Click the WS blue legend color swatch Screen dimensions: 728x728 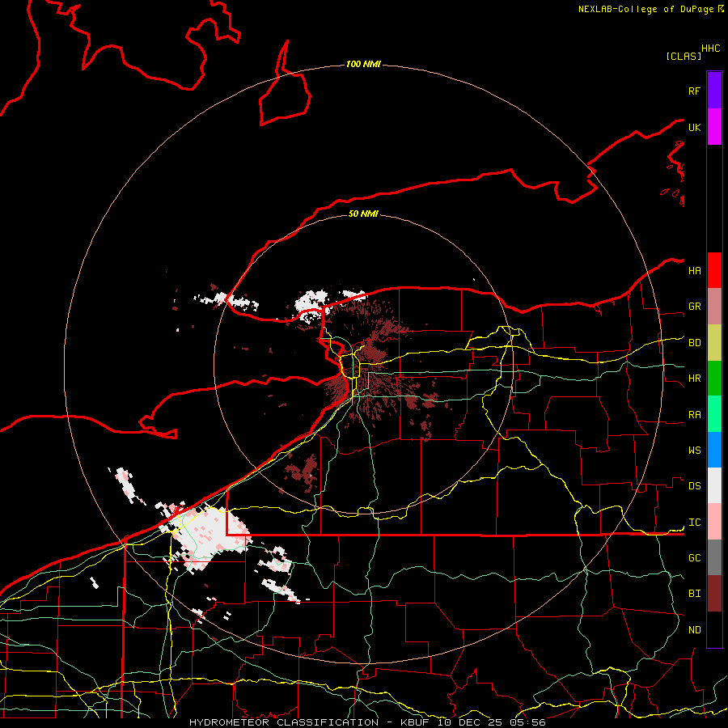pyautogui.click(x=714, y=450)
